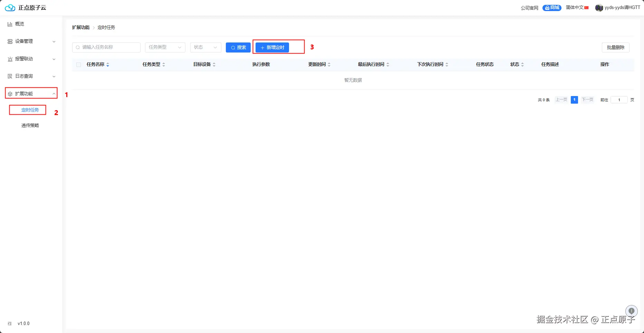Screen dimensions: 644x333
Task: Open the 任务类型 filter dropdown
Action: point(165,47)
